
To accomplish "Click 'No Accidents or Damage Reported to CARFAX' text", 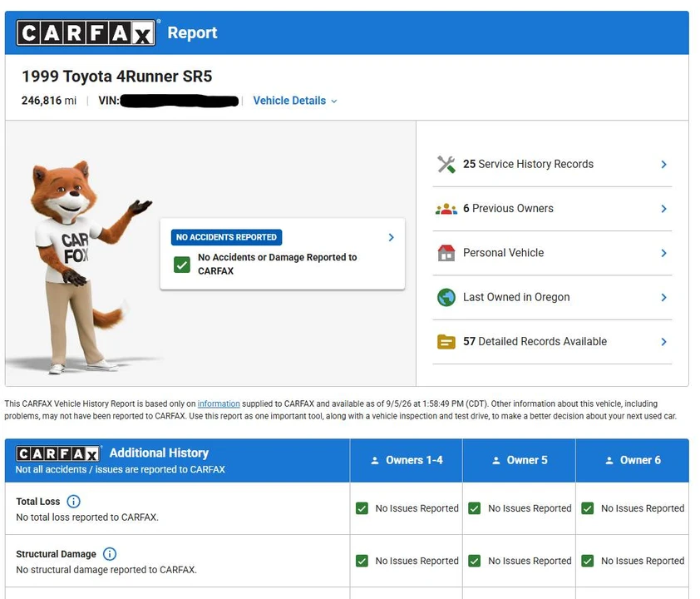I will (277, 264).
